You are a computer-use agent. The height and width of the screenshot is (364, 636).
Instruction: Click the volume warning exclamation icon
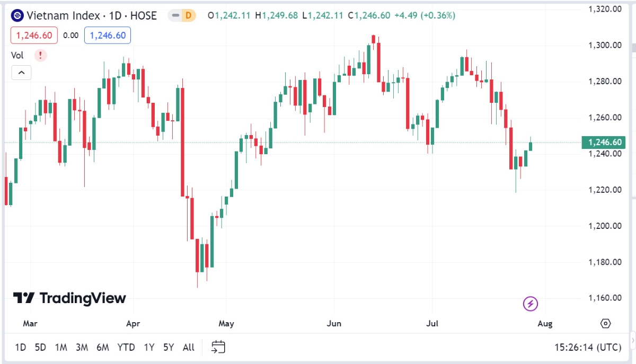click(41, 55)
